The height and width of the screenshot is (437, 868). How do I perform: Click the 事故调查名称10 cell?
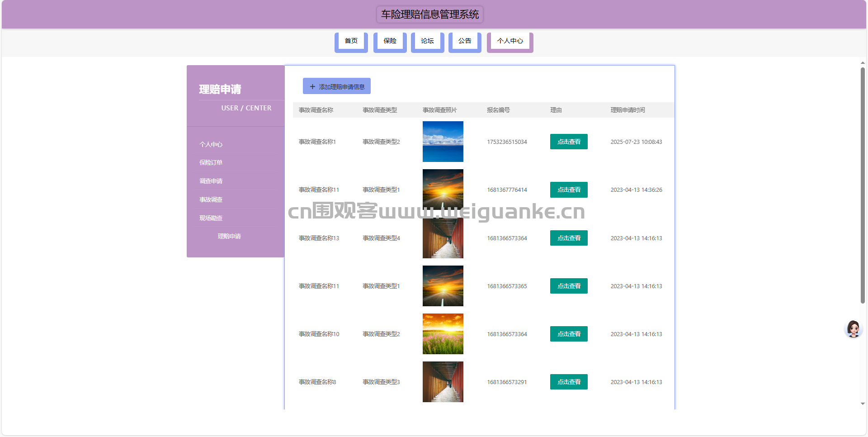319,334
